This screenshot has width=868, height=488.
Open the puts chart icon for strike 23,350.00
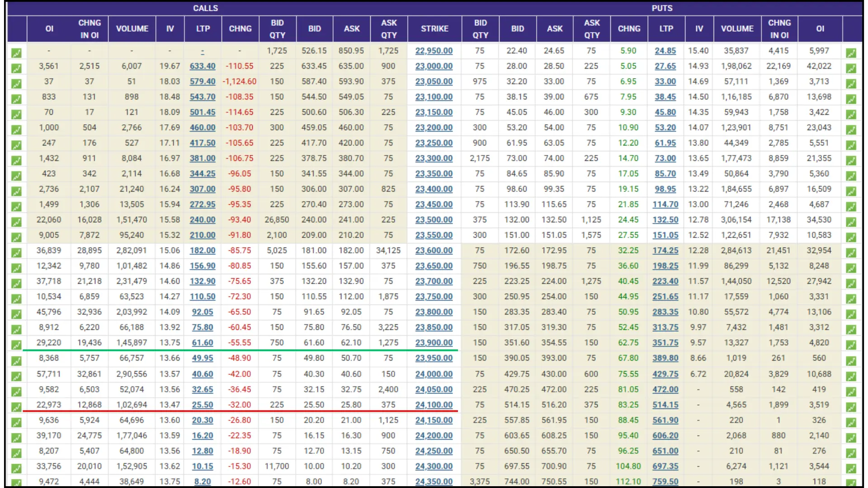click(851, 176)
